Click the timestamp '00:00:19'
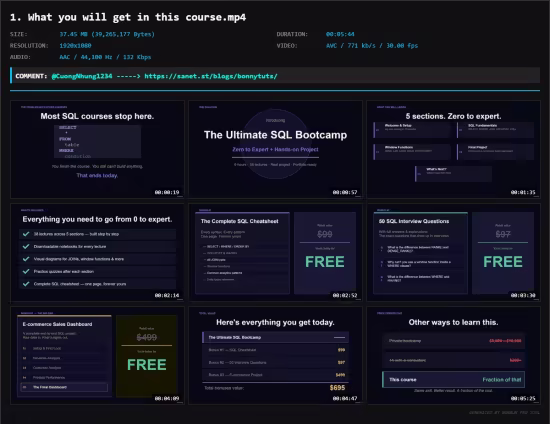 167,192
